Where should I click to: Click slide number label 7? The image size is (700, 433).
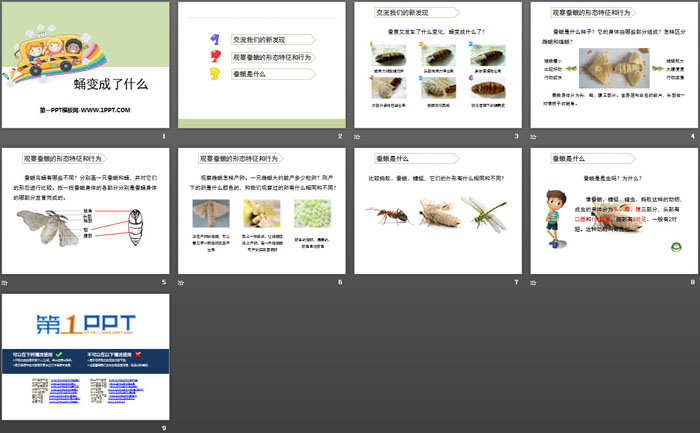517,282
